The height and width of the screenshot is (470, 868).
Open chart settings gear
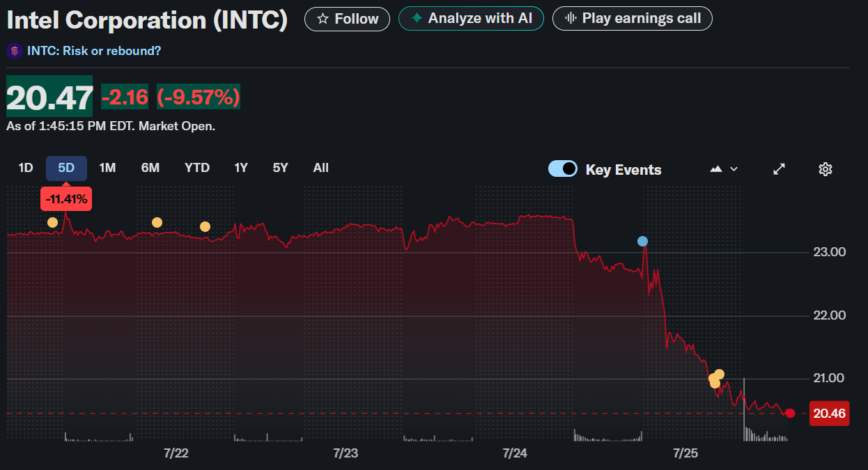[826, 169]
